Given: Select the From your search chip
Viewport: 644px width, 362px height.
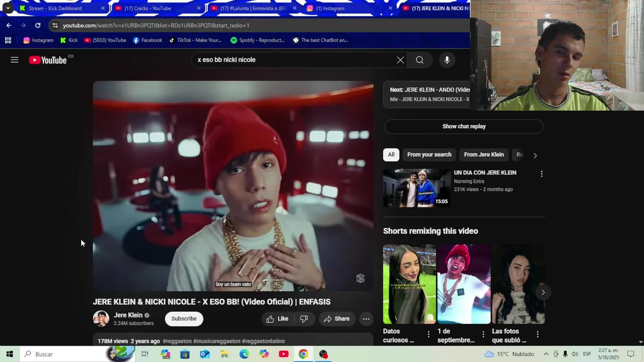Looking at the screenshot, I should coord(429,155).
